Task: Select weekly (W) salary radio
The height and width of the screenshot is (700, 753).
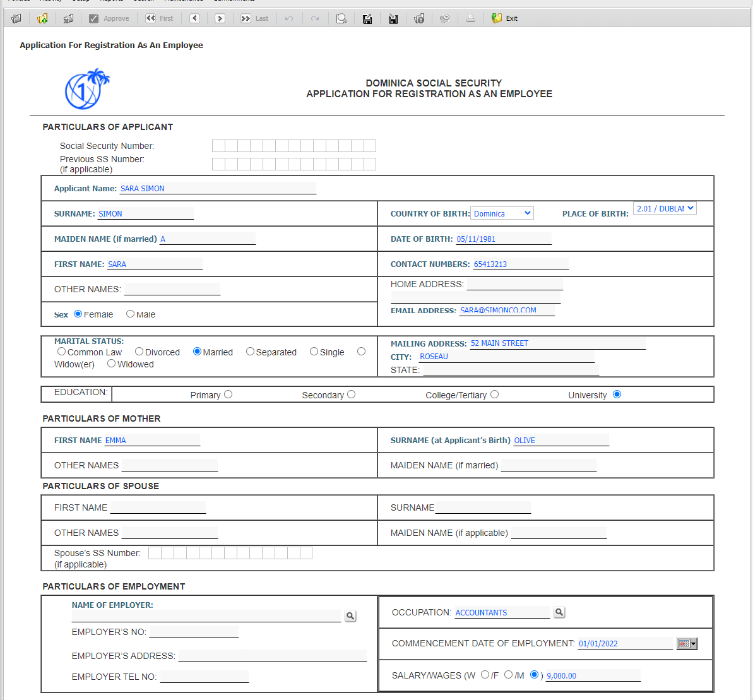Action: tap(485, 675)
